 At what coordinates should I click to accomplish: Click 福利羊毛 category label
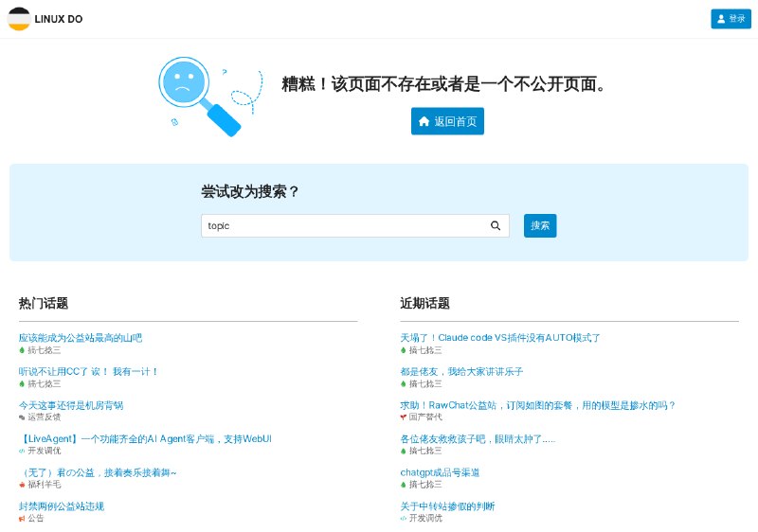coord(44,485)
